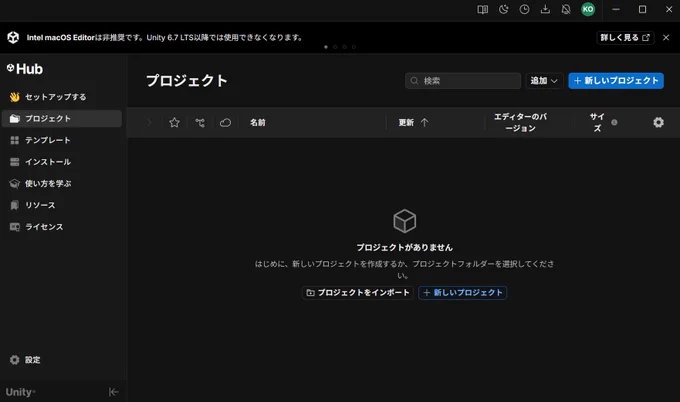This screenshot has height=402, width=680.
Task: Open the table column settings gear
Action: (x=658, y=123)
